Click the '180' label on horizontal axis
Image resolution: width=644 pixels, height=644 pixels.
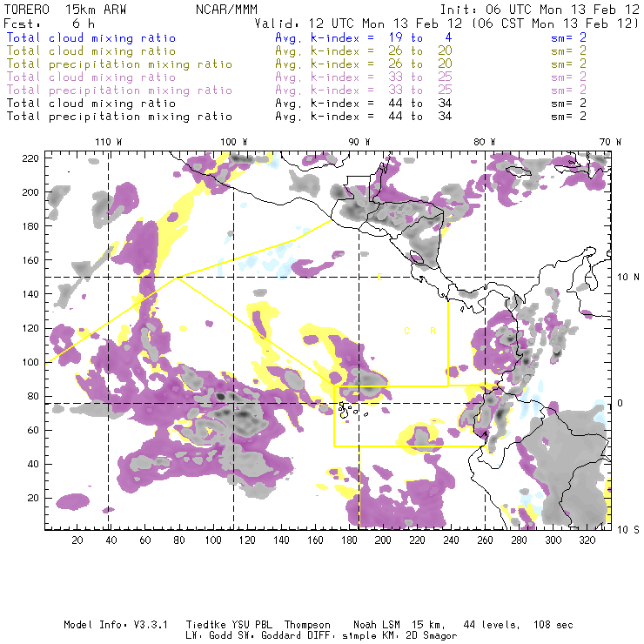click(x=349, y=540)
